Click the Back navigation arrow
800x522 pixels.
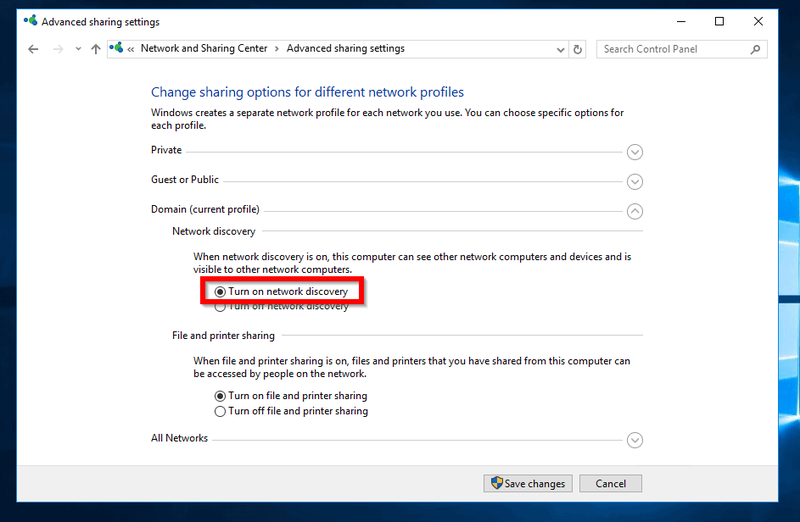click(x=33, y=49)
